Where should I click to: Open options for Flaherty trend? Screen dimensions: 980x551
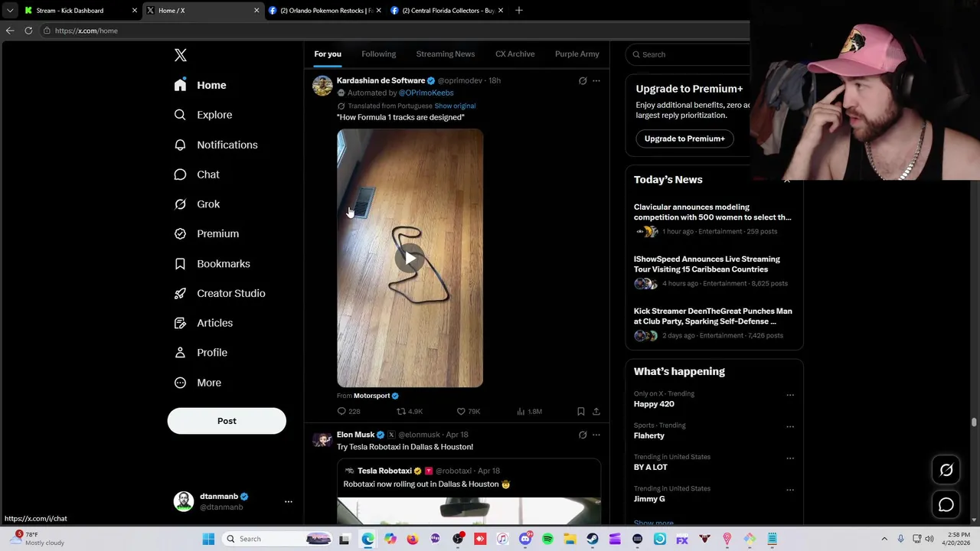coord(790,426)
